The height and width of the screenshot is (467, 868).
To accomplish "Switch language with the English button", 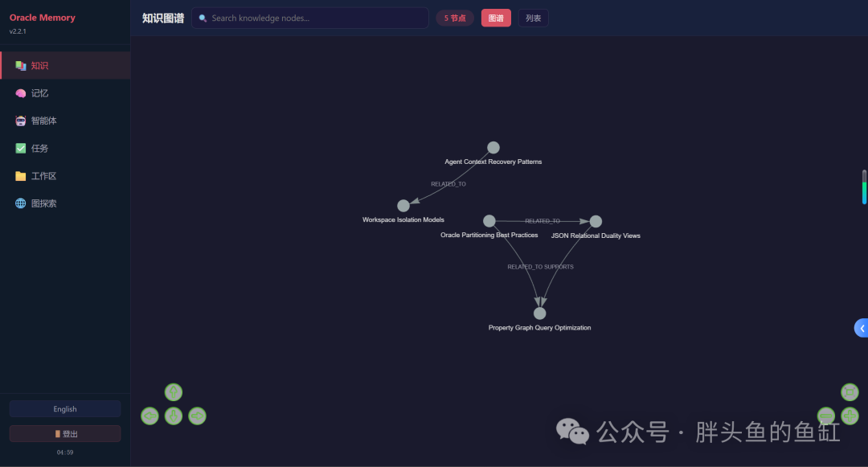I will tap(65, 409).
